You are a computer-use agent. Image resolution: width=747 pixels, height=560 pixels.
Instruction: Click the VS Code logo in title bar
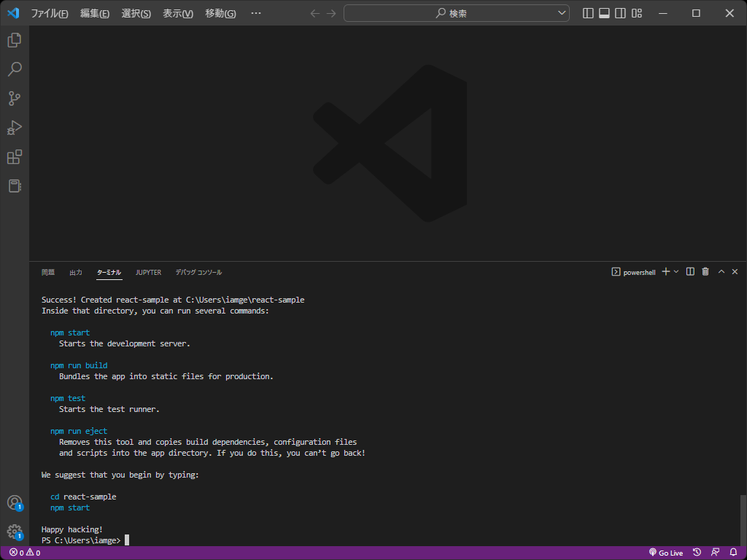pyautogui.click(x=13, y=13)
